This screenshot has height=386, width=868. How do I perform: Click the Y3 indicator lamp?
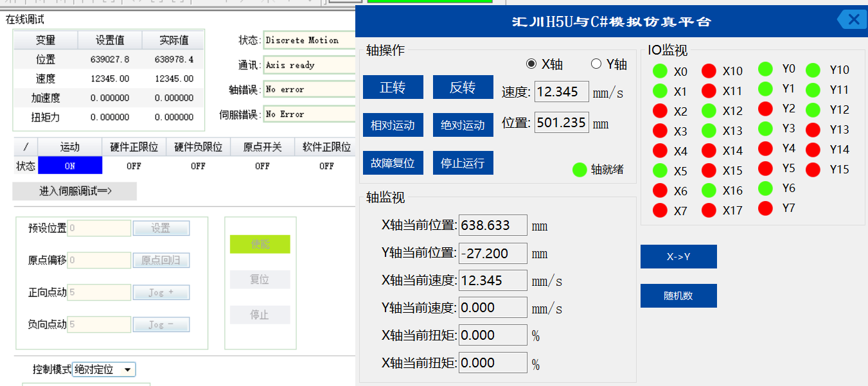pos(765,128)
